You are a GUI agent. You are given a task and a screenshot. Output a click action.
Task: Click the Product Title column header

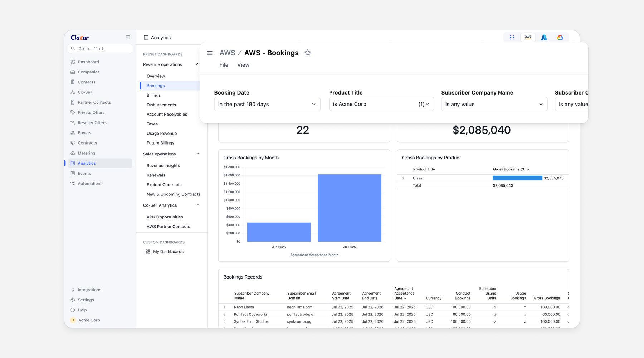pos(424,169)
